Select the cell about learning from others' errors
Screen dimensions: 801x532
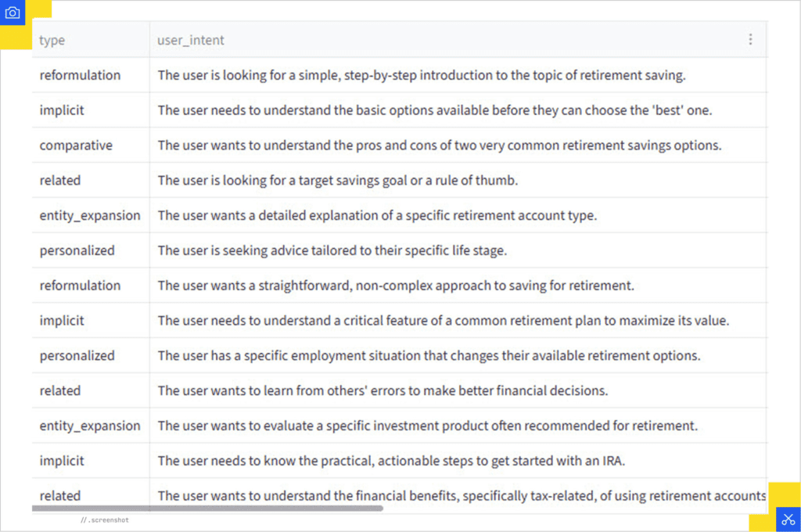click(383, 390)
